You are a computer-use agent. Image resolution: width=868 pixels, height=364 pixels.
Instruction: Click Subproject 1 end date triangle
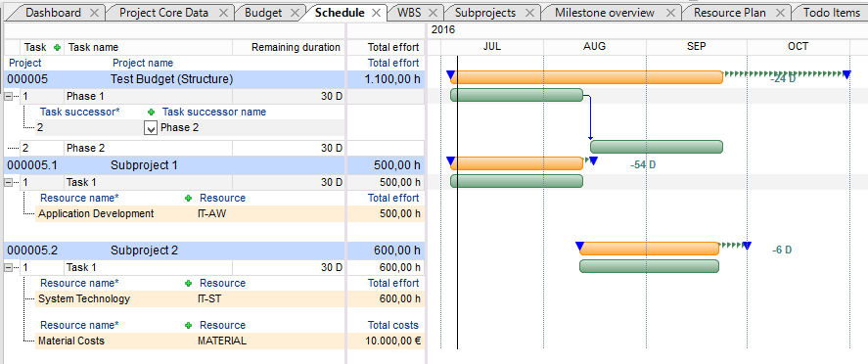[x=593, y=161]
